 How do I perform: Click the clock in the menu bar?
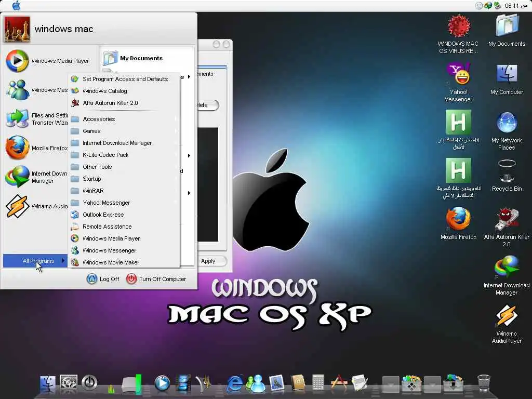pyautogui.click(x=516, y=5)
